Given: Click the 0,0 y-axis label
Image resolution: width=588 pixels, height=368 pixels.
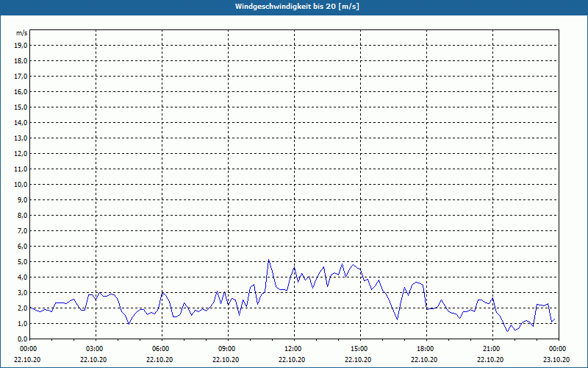Looking at the screenshot, I should 22,339.
